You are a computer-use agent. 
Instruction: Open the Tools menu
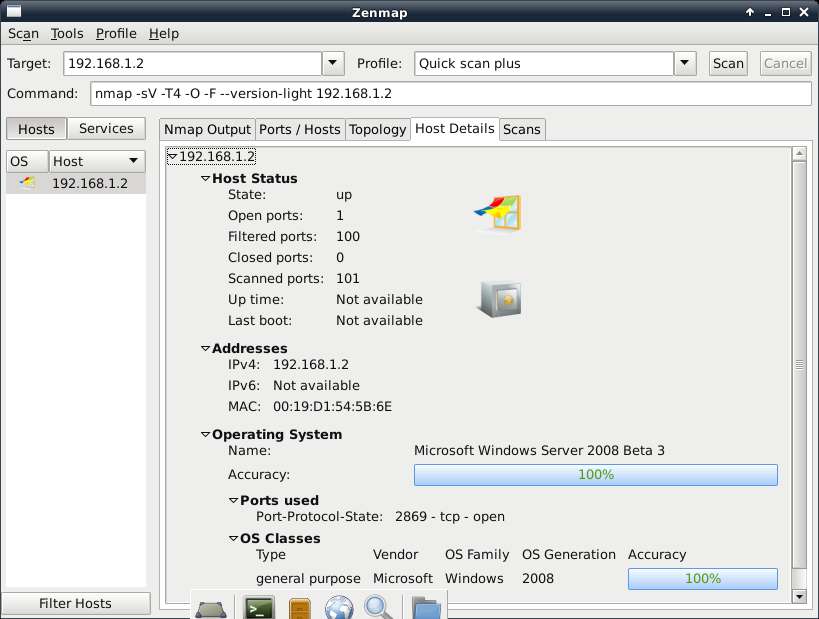tap(67, 33)
